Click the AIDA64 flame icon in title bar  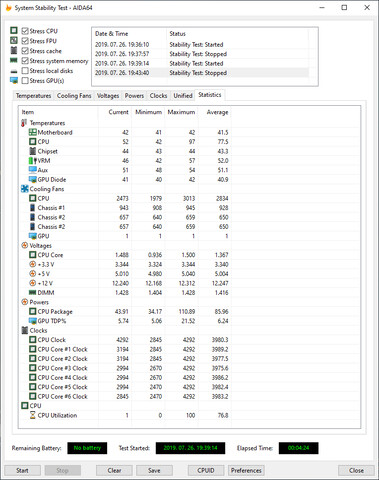pos(9,7)
